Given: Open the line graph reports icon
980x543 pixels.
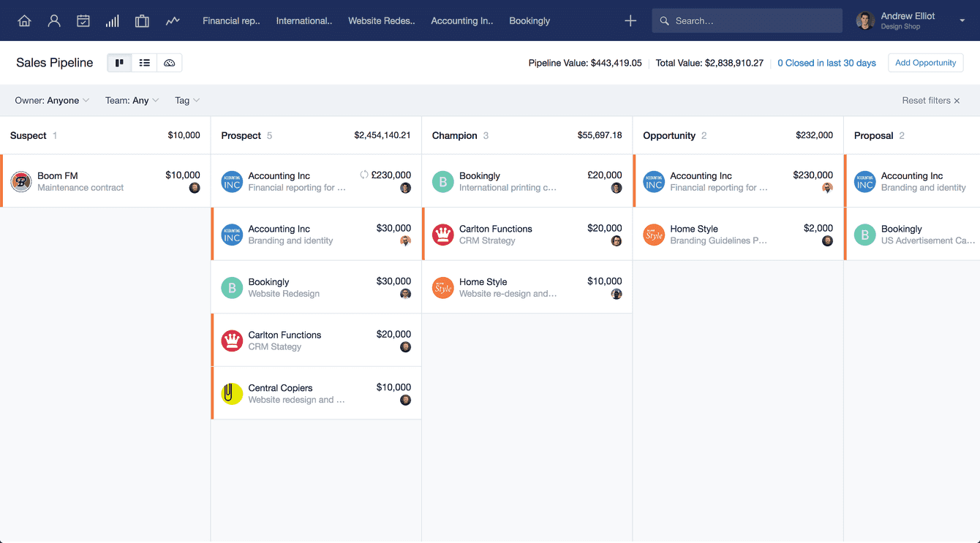Looking at the screenshot, I should pyautogui.click(x=173, y=20).
